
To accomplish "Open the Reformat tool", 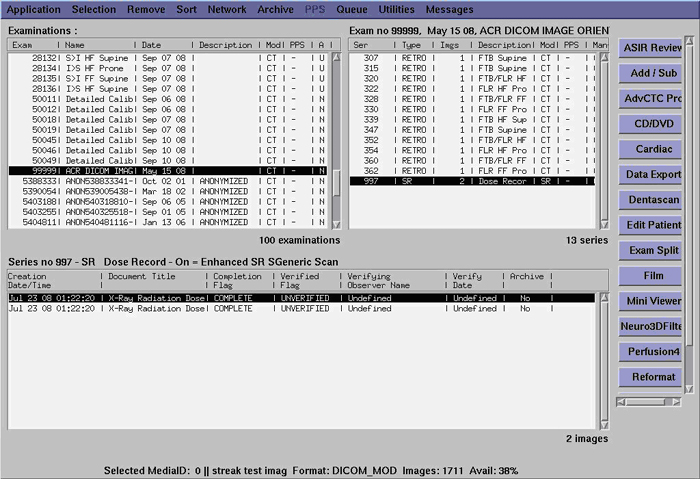I will click(x=653, y=377).
